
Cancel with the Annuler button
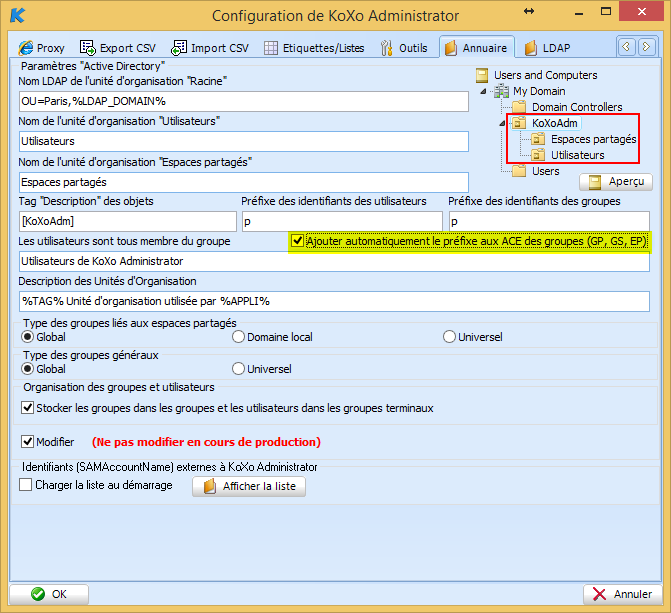pos(623,594)
